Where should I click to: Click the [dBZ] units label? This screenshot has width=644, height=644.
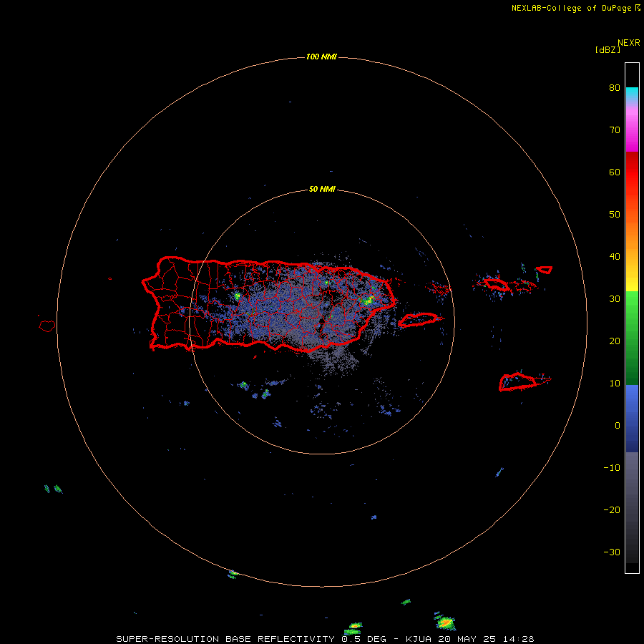608,50
